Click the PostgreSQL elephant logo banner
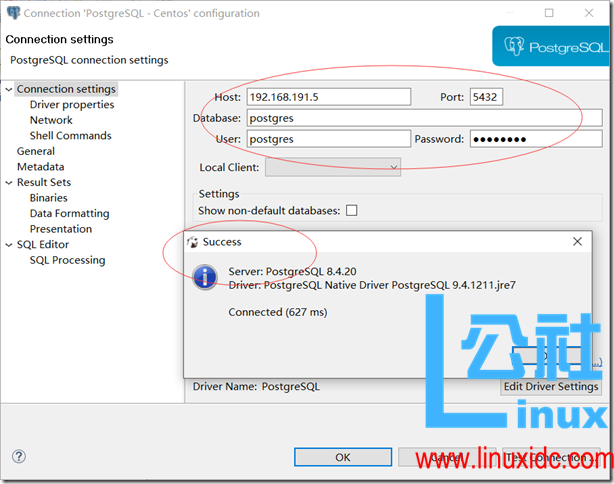The height and width of the screenshot is (484, 614). pos(550,46)
